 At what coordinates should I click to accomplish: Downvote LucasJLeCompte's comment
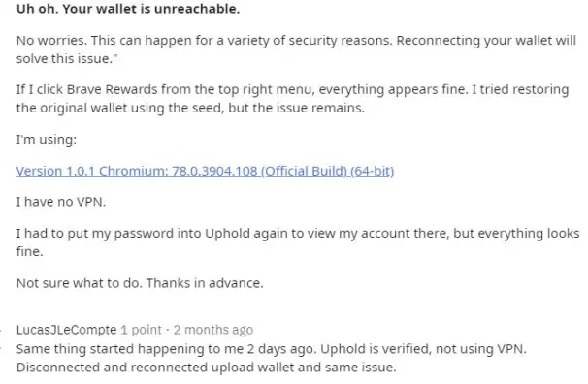point(1,347)
